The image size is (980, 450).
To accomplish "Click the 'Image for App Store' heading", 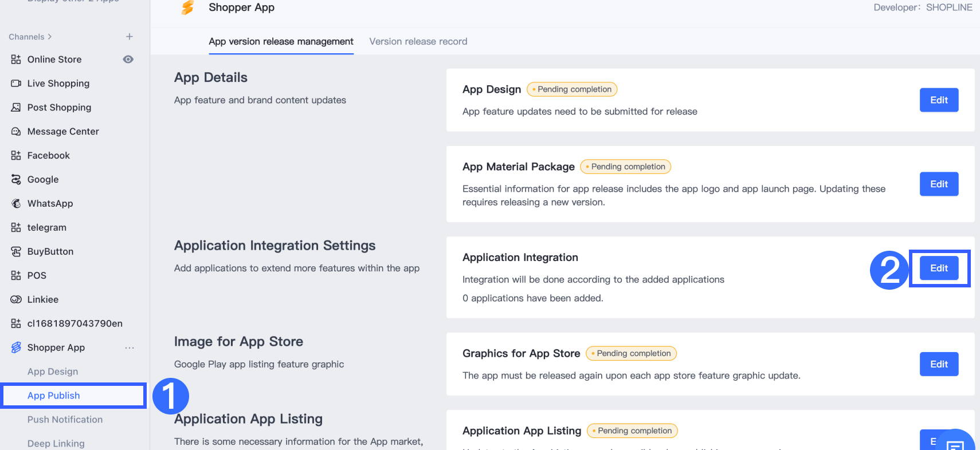I will [239, 342].
